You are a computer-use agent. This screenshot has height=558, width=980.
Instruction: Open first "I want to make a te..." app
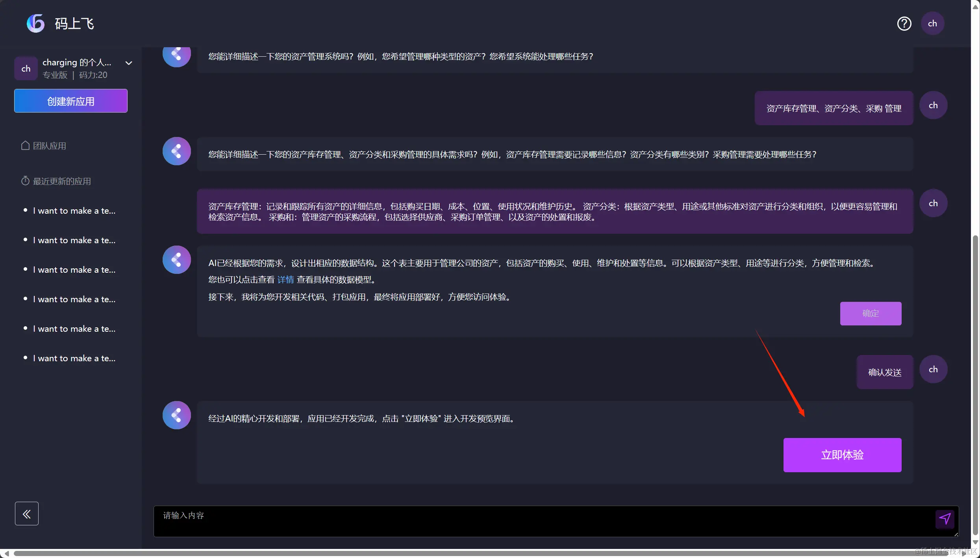(74, 211)
